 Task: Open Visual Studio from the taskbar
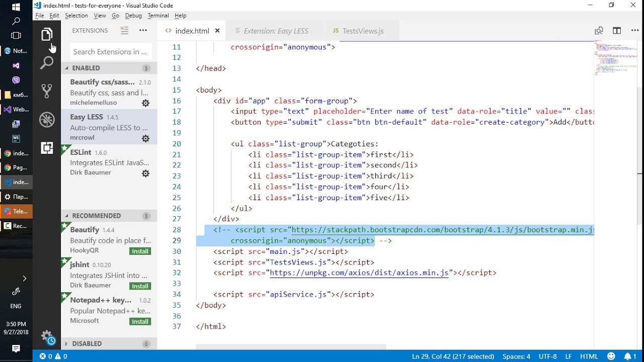pyautogui.click(x=16, y=65)
